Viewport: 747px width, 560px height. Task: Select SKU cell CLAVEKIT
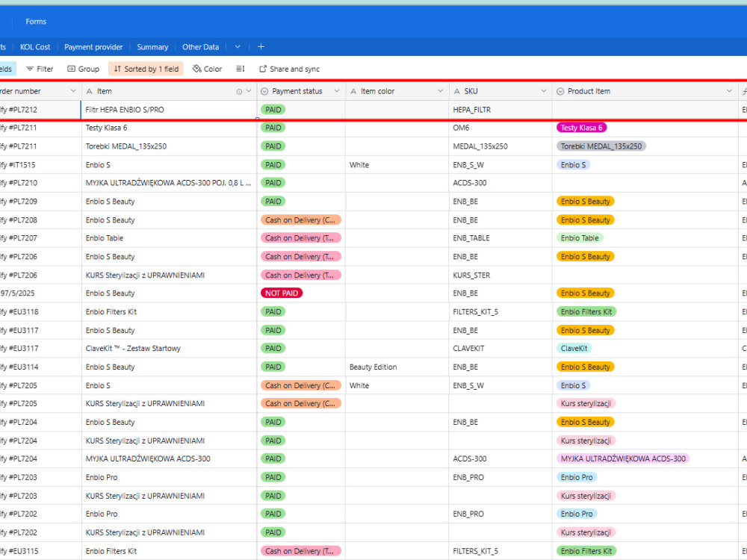500,349
